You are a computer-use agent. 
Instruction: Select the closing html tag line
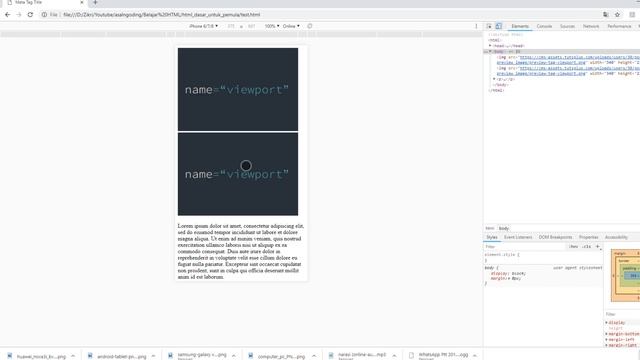click(497, 90)
